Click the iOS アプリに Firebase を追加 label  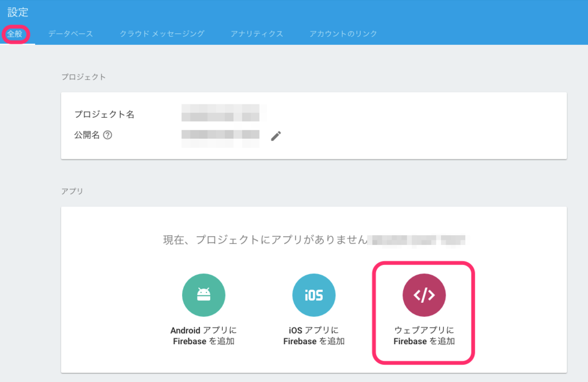(x=314, y=336)
